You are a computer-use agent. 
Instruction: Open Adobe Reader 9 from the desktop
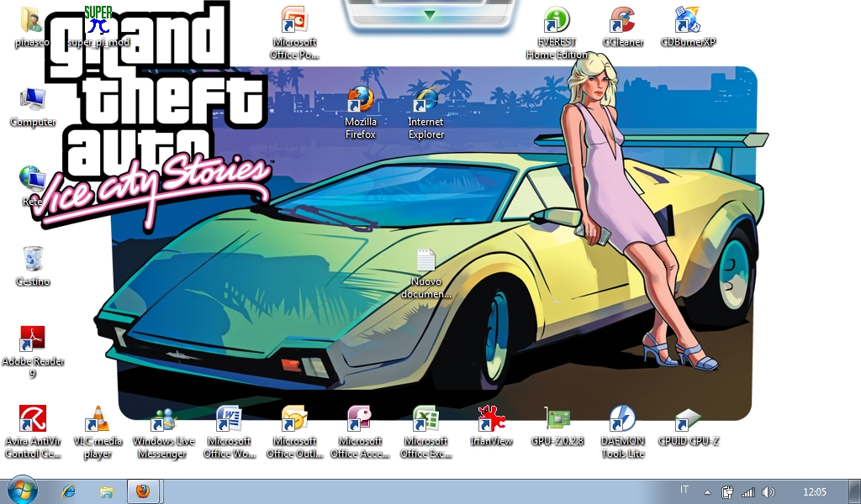point(32,339)
